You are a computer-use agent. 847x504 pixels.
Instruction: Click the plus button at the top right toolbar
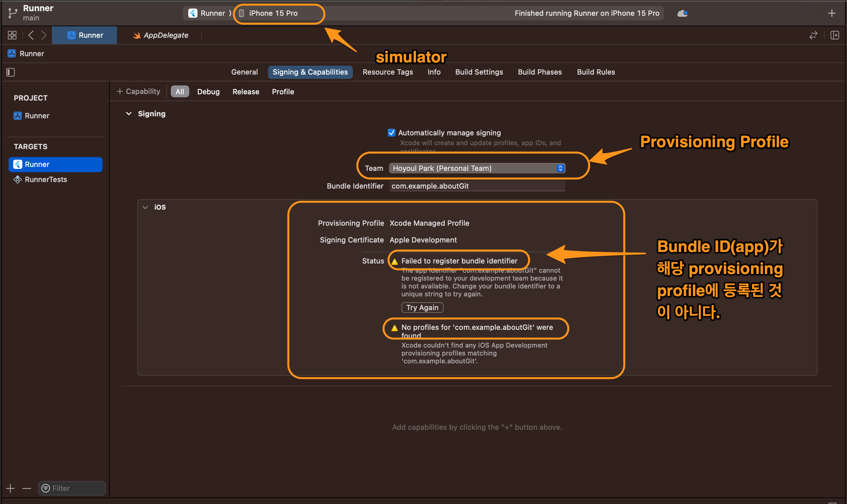coord(832,13)
